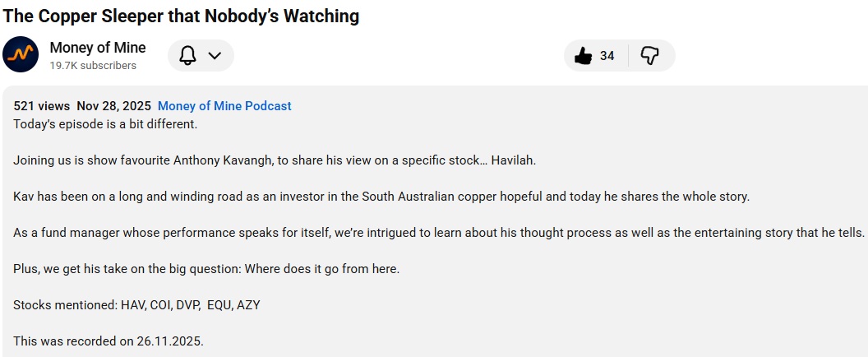Click the 19.7K subscribers text

tap(93, 66)
